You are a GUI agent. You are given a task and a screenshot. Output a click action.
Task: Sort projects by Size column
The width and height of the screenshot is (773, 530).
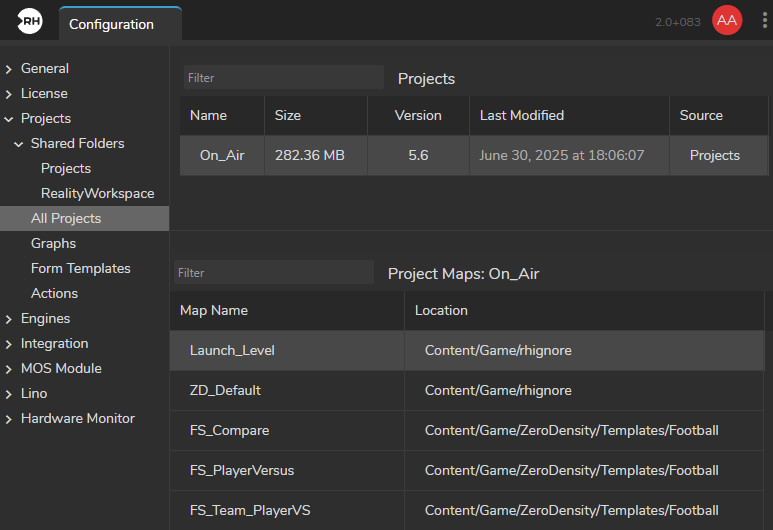pyautogui.click(x=288, y=115)
